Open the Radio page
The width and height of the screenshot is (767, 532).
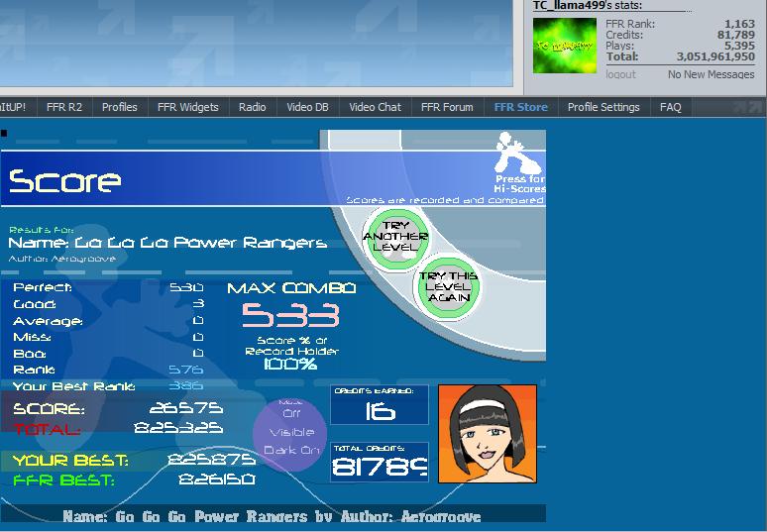click(x=253, y=107)
